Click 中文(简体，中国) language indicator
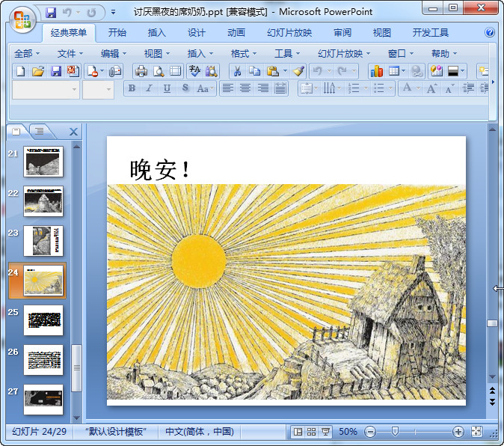 tap(200, 432)
